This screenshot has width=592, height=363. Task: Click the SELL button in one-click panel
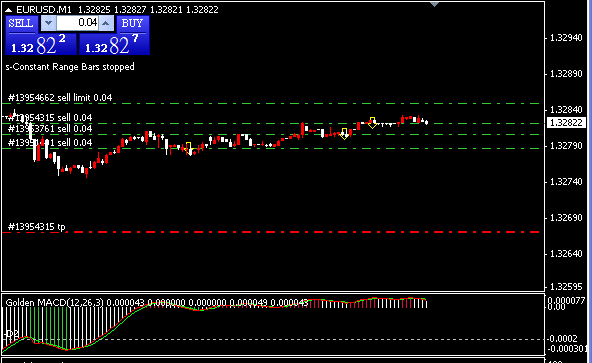[22, 23]
